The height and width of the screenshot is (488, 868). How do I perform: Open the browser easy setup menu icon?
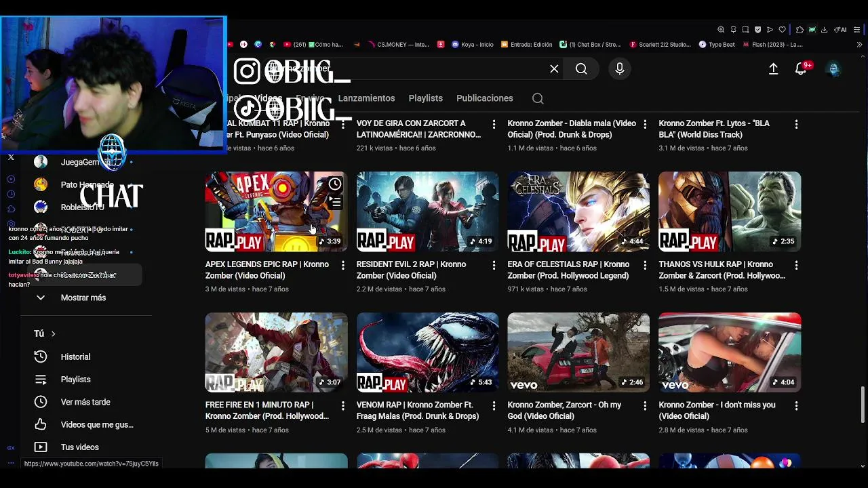coord(857,30)
